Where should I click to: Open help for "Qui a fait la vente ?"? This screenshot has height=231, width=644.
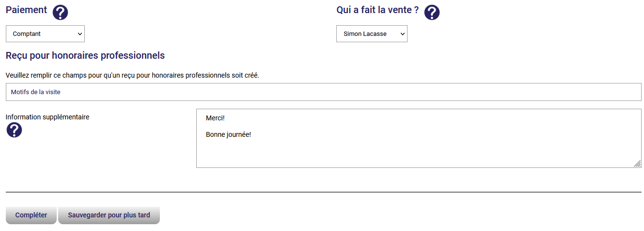[432, 12]
